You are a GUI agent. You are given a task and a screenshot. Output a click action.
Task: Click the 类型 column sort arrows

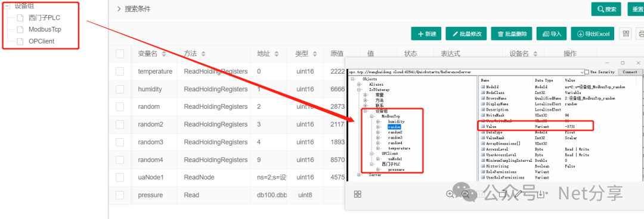point(315,54)
